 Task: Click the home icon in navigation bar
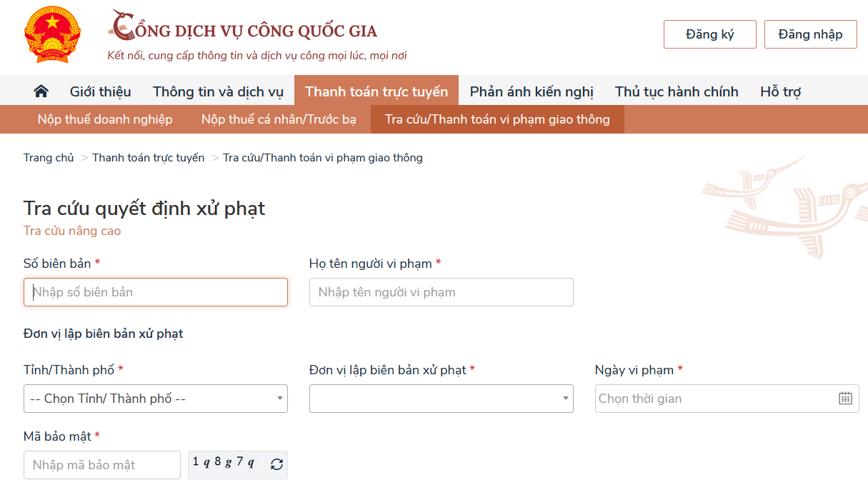click(41, 90)
